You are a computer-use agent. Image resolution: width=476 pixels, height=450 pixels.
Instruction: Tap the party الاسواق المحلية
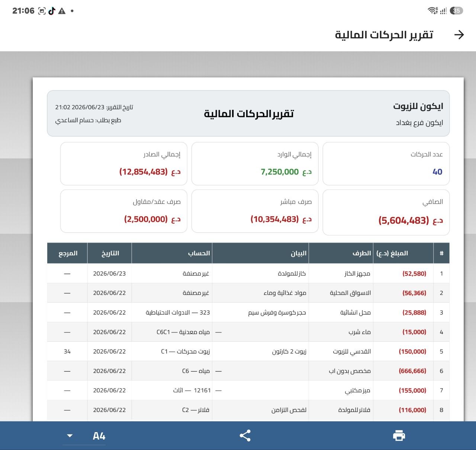(350, 293)
